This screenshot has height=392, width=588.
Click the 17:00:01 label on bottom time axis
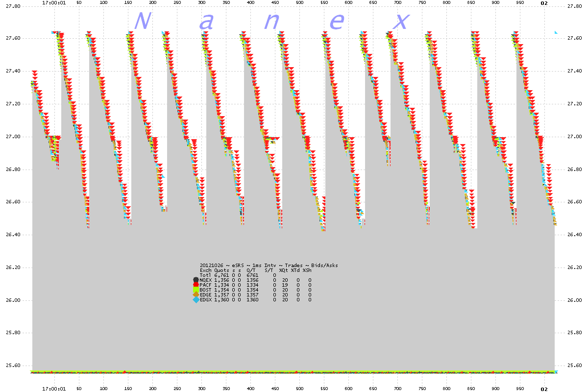coord(54,389)
